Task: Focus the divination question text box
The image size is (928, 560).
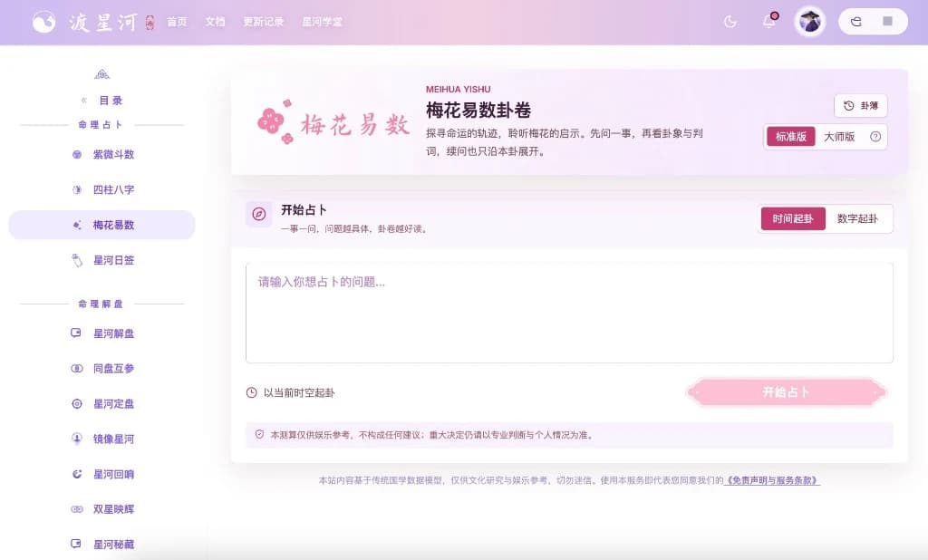Action: point(569,314)
